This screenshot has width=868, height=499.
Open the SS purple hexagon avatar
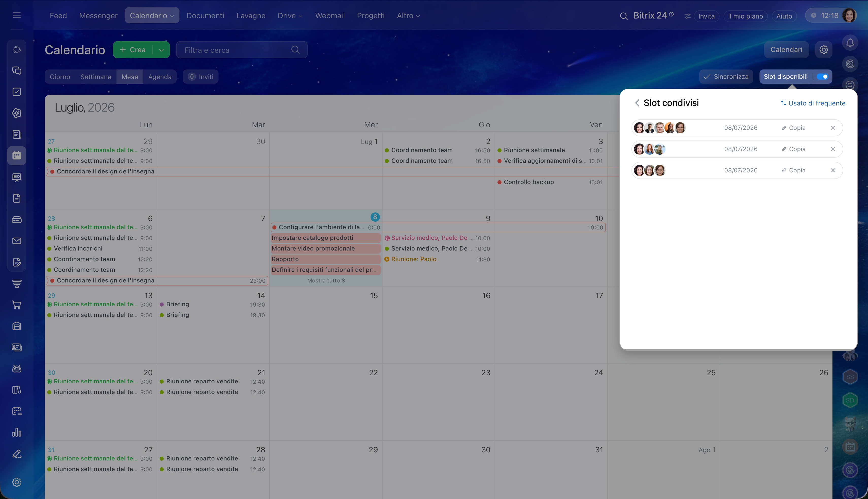pyautogui.click(x=850, y=377)
